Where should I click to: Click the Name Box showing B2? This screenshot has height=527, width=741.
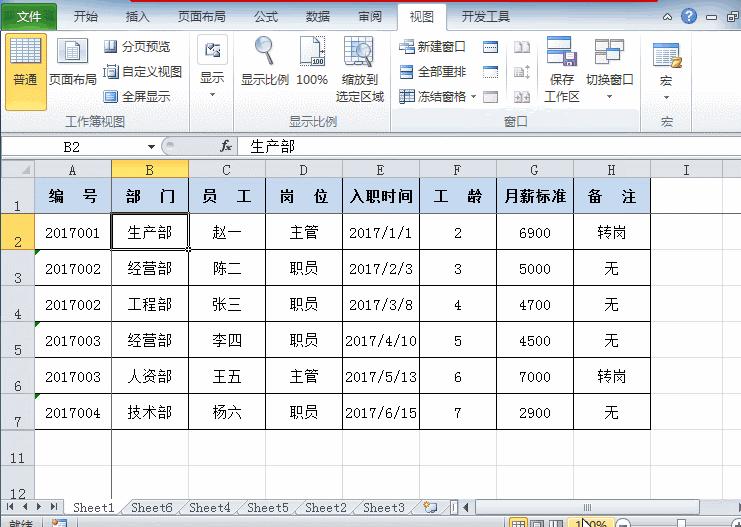[x=72, y=147]
